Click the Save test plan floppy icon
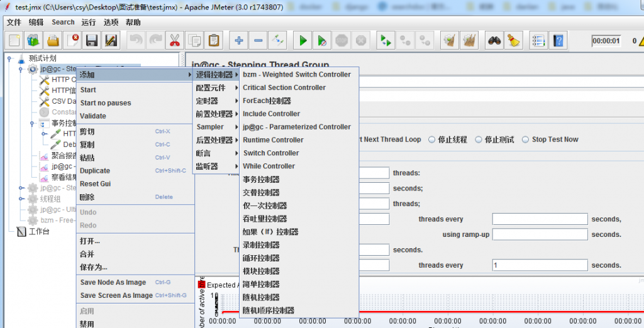644x328 pixels. (92, 41)
